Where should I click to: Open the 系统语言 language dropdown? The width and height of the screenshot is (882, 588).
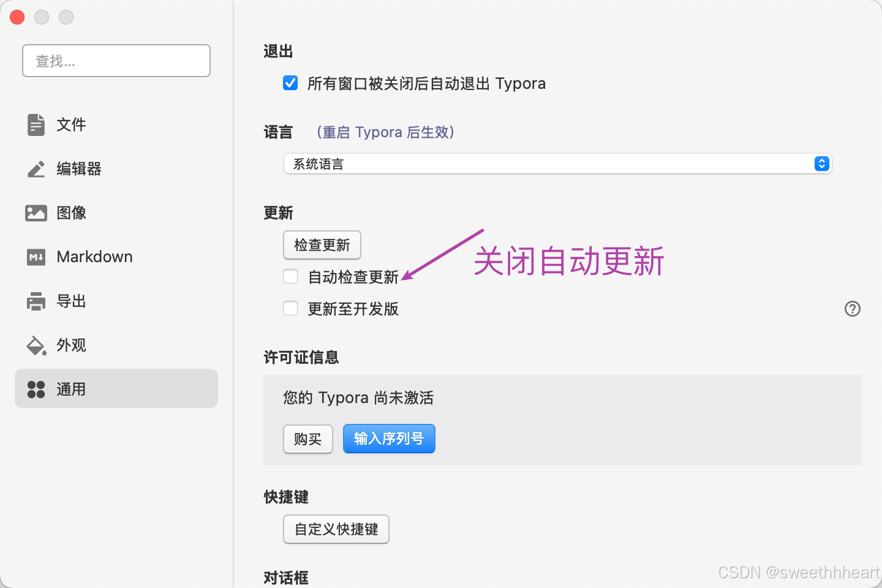point(557,164)
